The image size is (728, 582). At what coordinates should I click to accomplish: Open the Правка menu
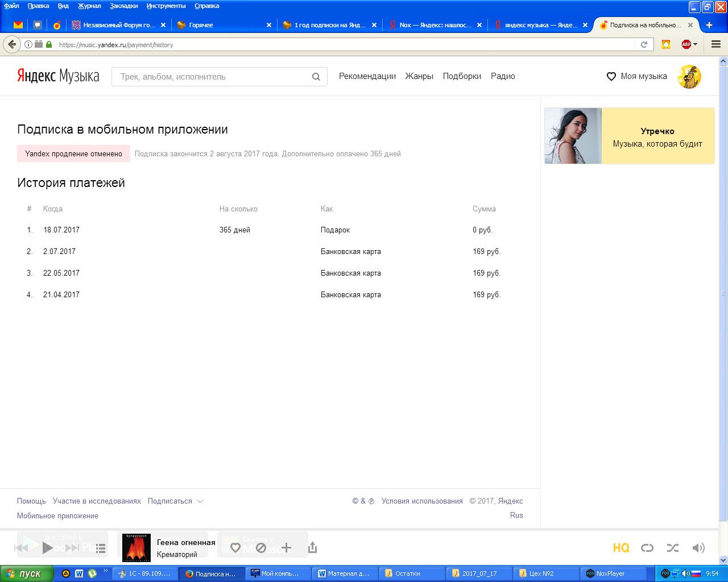tap(38, 6)
